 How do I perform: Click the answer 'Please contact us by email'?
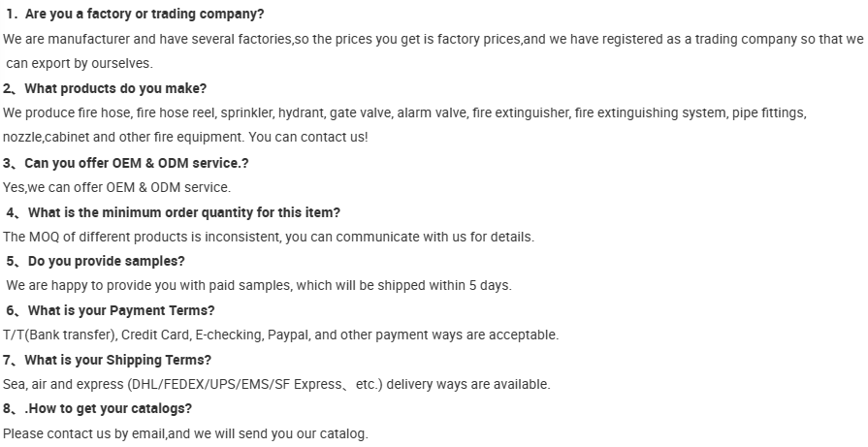(185, 433)
